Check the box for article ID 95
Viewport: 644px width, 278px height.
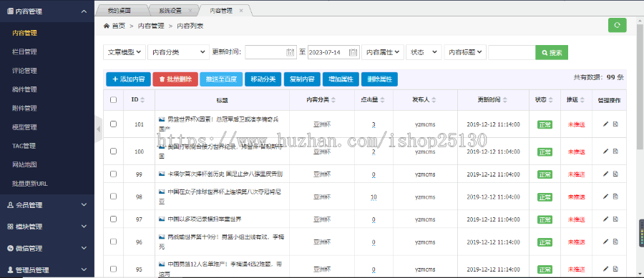click(x=113, y=269)
